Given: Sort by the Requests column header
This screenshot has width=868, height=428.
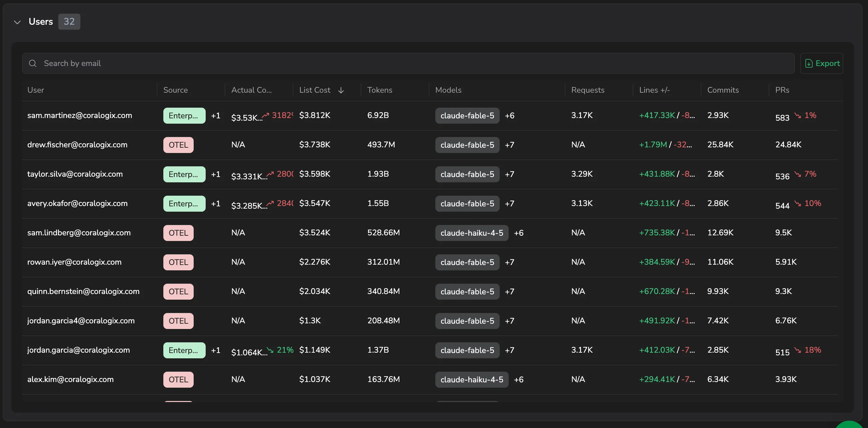Looking at the screenshot, I should coord(588,90).
